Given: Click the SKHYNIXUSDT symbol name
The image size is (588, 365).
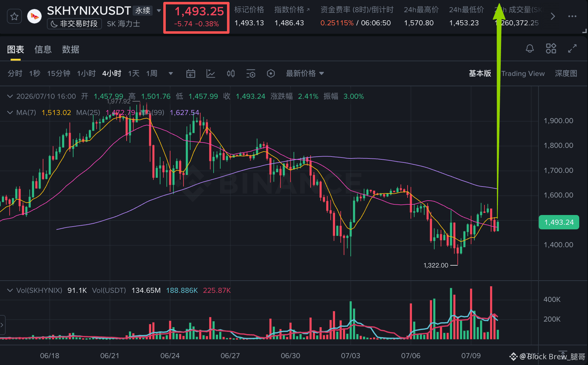Looking at the screenshot, I should pos(89,11).
